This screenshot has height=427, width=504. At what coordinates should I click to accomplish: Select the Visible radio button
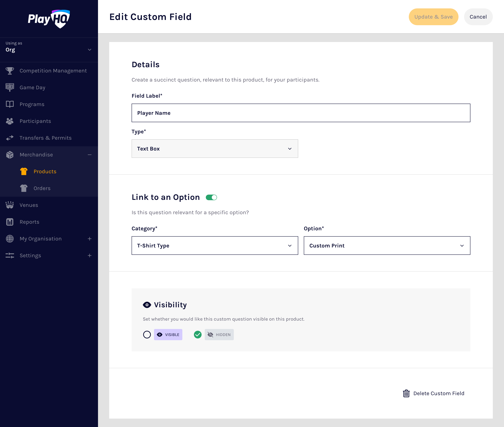[147, 335]
